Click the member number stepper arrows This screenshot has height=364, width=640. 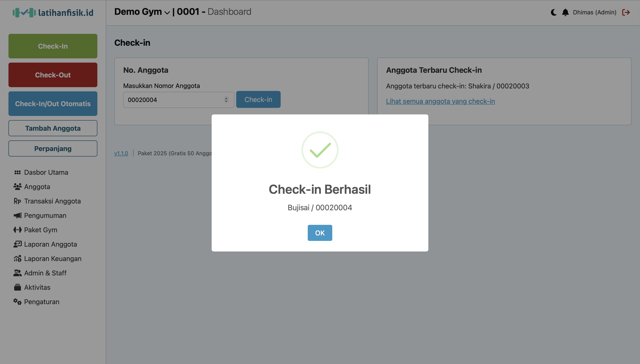[x=226, y=100]
